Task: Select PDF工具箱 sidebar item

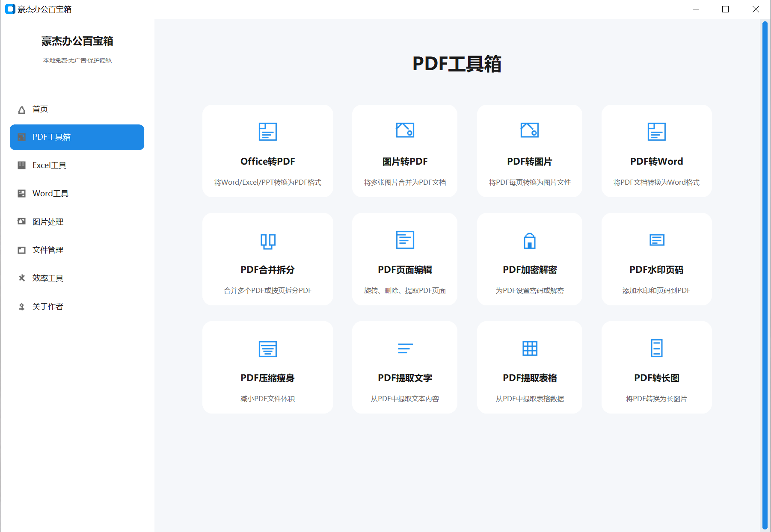Action: 77,137
